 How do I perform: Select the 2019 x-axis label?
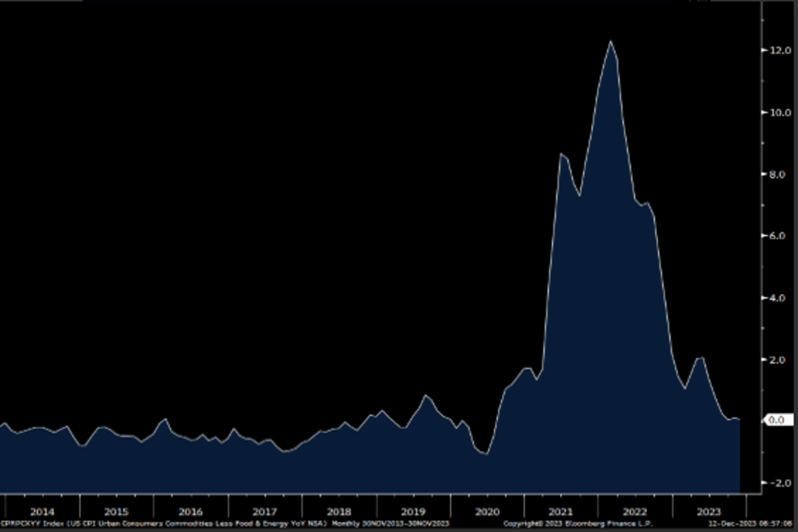[x=413, y=511]
